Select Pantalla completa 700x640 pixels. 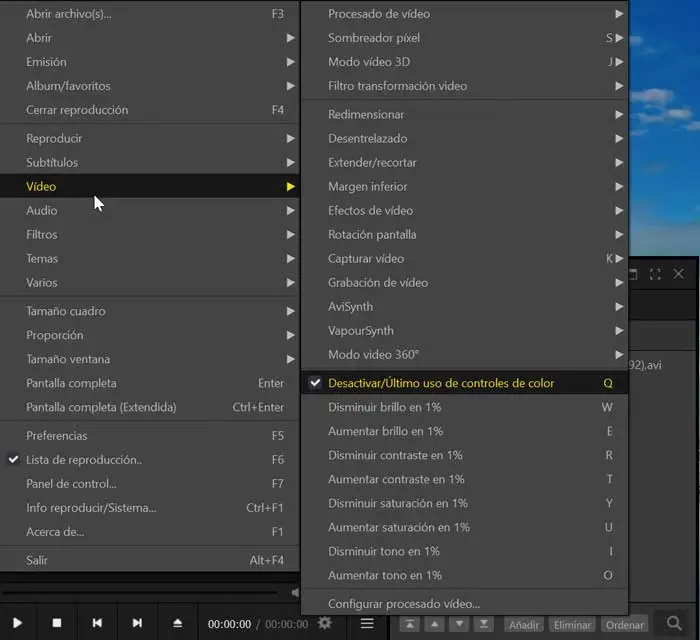click(150, 383)
